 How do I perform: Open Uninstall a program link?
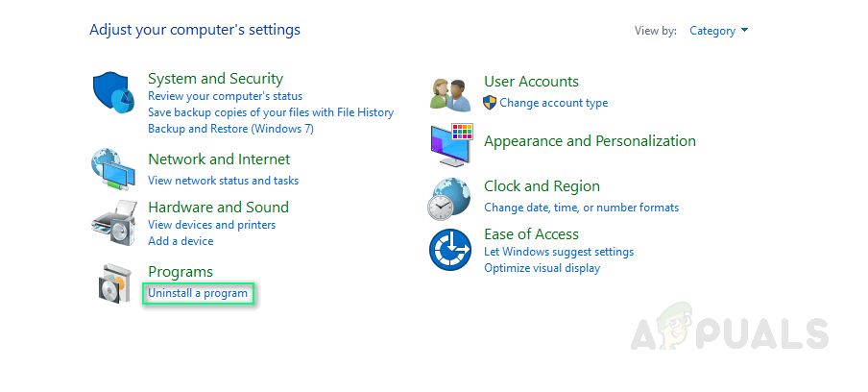[x=198, y=292]
